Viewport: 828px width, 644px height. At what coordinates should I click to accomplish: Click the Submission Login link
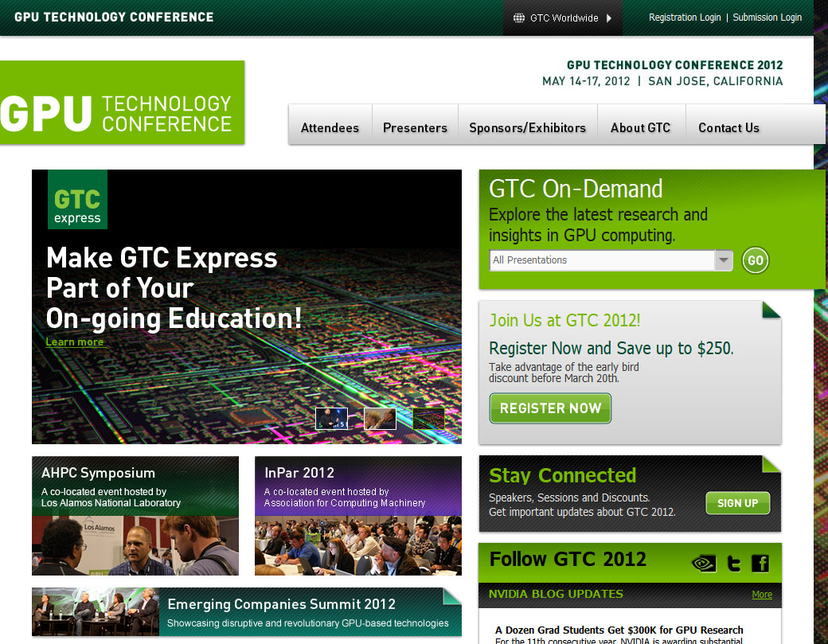767,18
